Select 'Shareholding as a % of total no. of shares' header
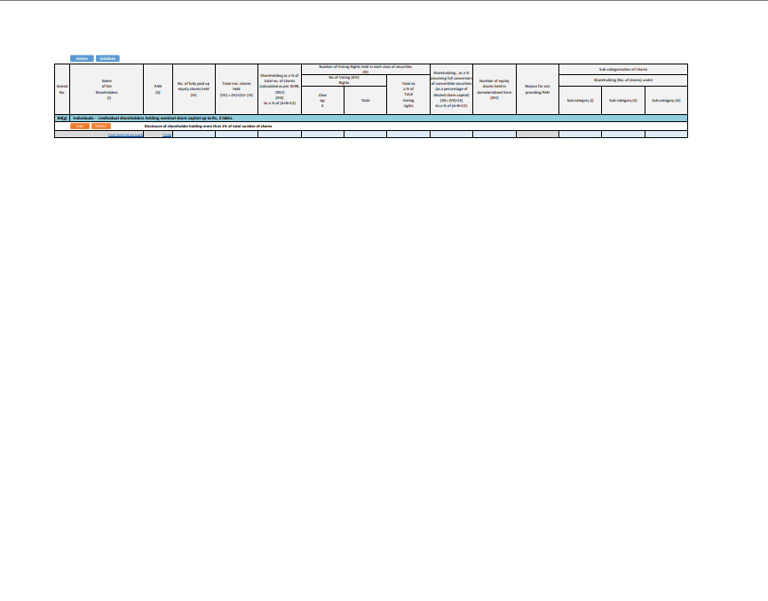The height and width of the screenshot is (601, 768). (280, 89)
